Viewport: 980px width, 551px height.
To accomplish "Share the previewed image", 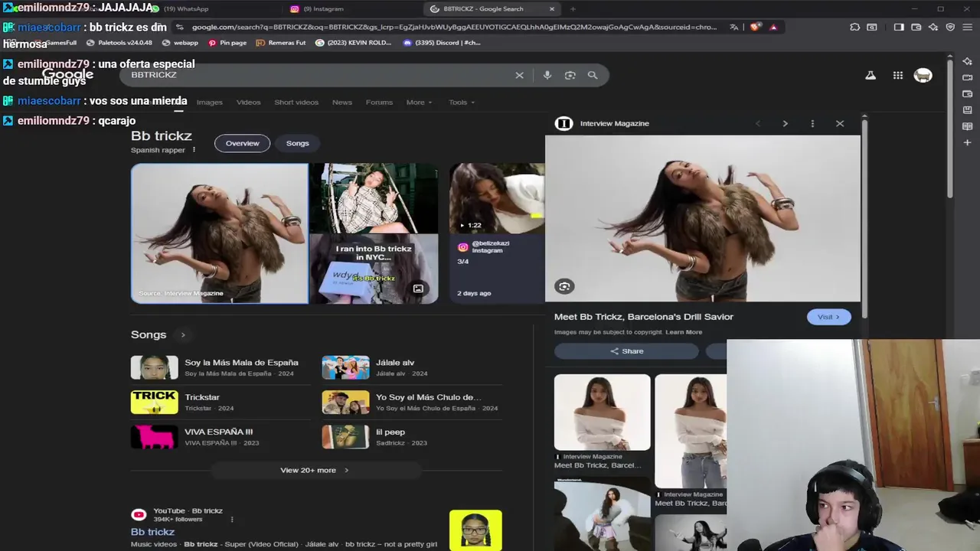I will tap(626, 351).
